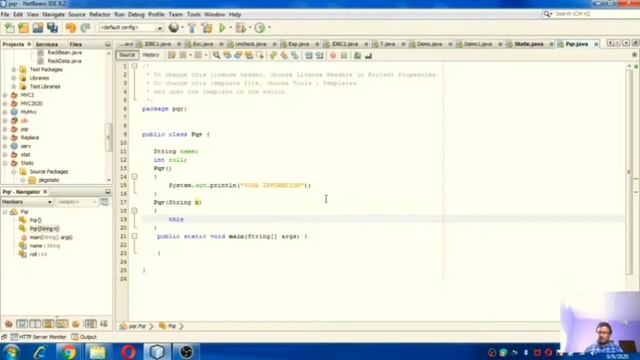Image resolution: width=640 pixels, height=360 pixels.
Task: Click the Last Edit icon beside History
Action: coord(172,55)
